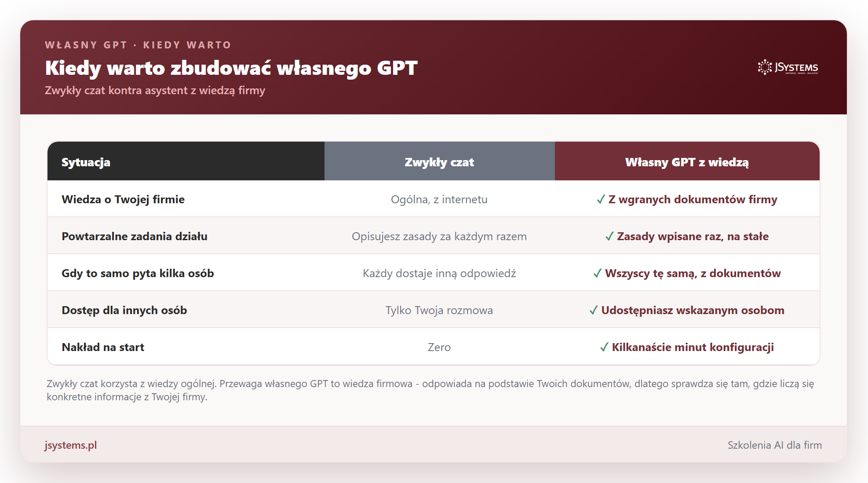Viewport: 868px width, 483px height.
Task: Click the 'Dostęp dla innych osób' row label
Action: 124,310
